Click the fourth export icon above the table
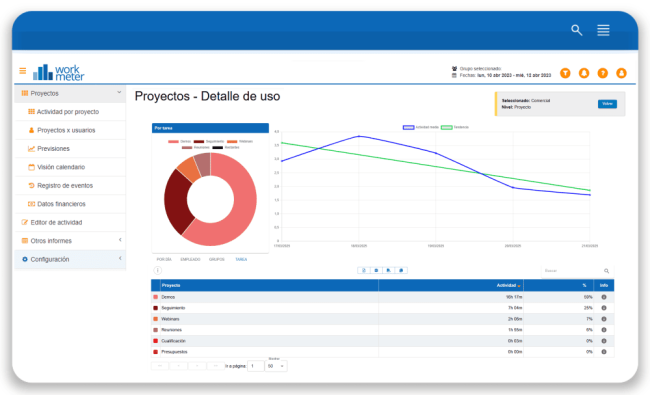The height and width of the screenshot is (395, 650). coord(401,270)
